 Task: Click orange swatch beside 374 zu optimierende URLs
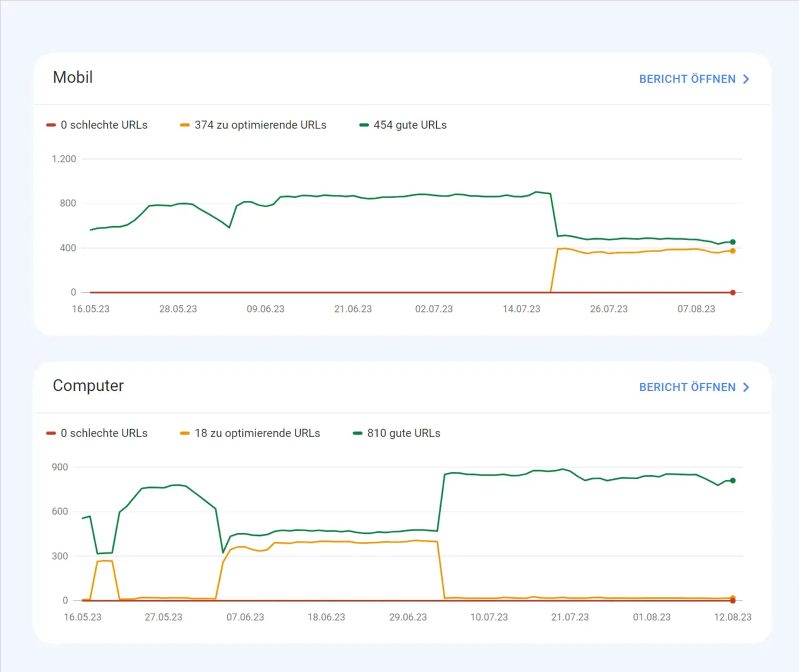pos(185,125)
